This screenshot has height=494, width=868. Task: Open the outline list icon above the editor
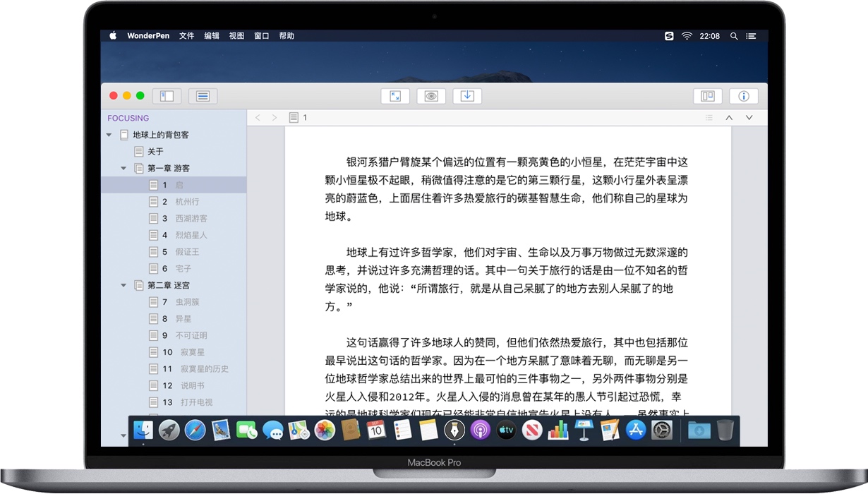(709, 117)
